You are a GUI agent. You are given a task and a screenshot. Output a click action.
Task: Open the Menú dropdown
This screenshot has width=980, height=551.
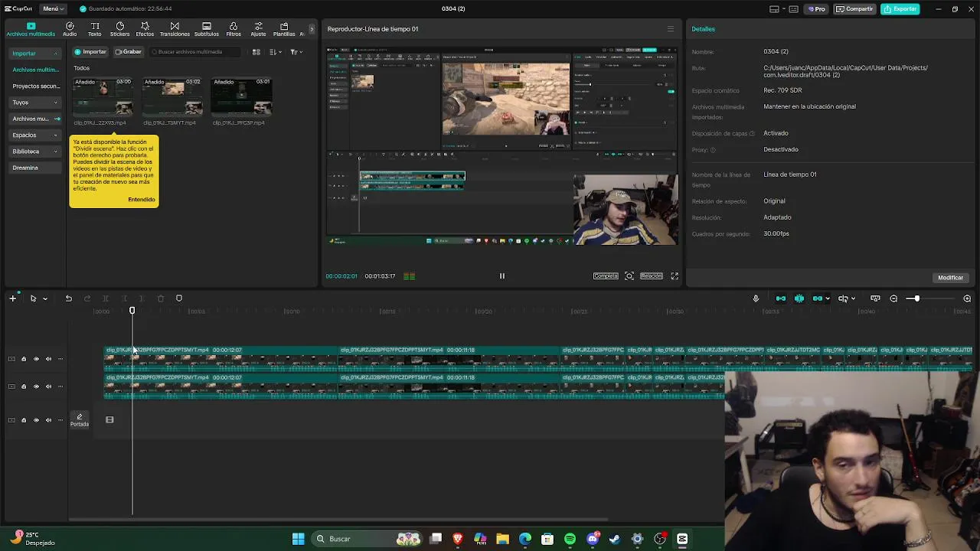point(53,9)
